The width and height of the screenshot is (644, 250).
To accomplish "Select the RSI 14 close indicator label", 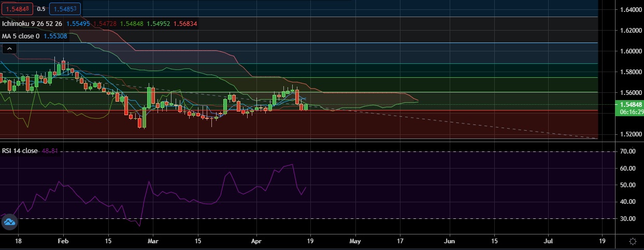I will pos(20,151).
